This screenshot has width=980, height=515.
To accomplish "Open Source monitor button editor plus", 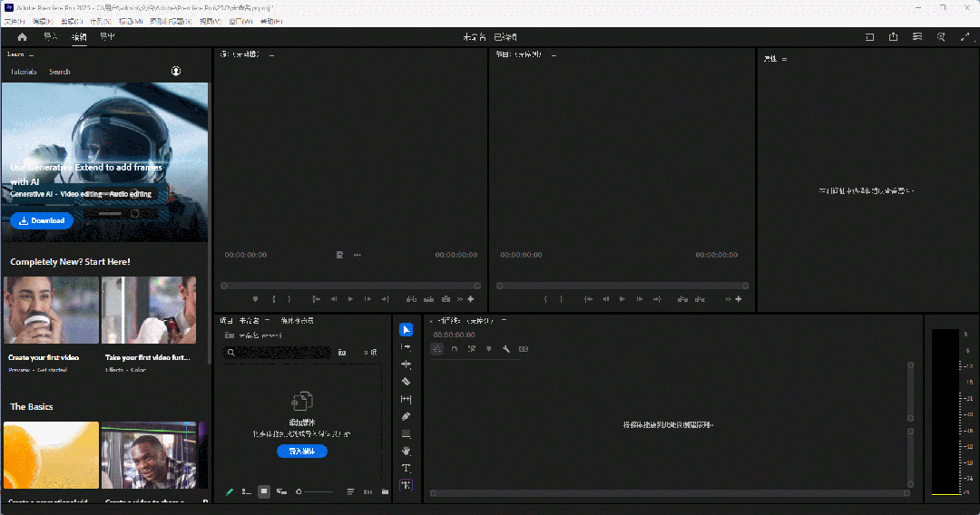I will pyautogui.click(x=471, y=299).
